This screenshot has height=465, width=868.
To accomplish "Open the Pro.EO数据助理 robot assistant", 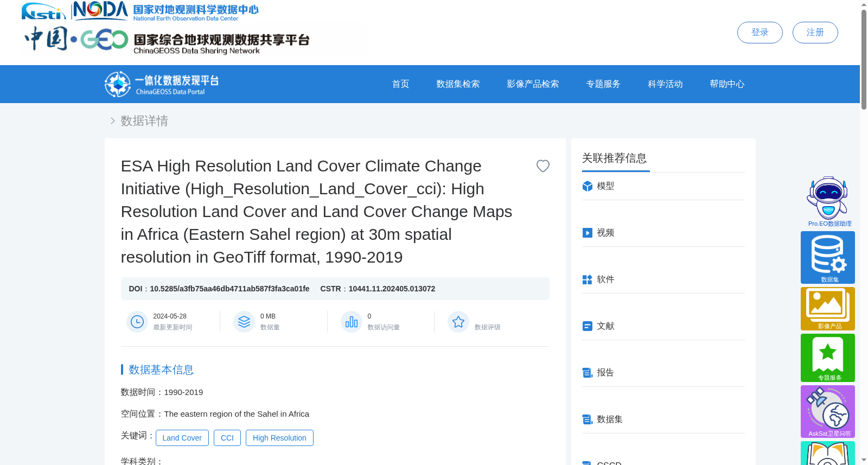I will (x=828, y=201).
